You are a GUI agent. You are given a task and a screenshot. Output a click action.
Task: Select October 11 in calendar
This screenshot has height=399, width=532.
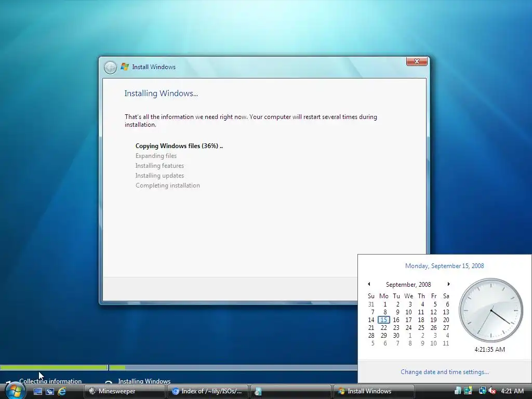[446, 343]
